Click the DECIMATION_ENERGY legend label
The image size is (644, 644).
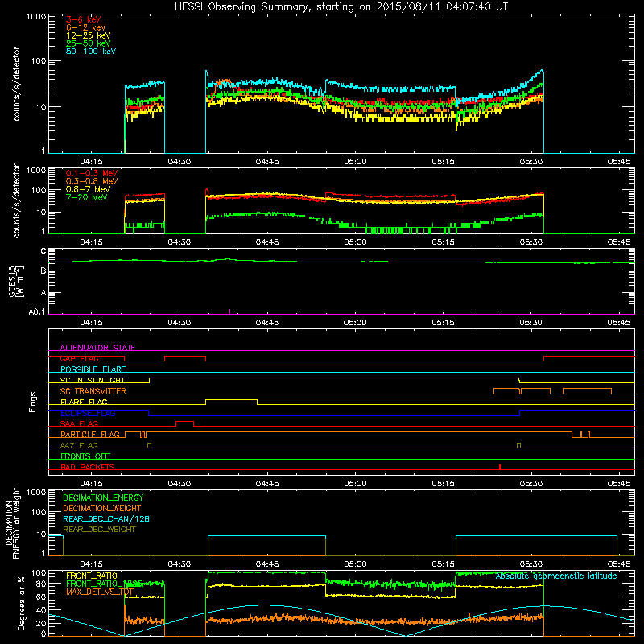click(x=103, y=497)
